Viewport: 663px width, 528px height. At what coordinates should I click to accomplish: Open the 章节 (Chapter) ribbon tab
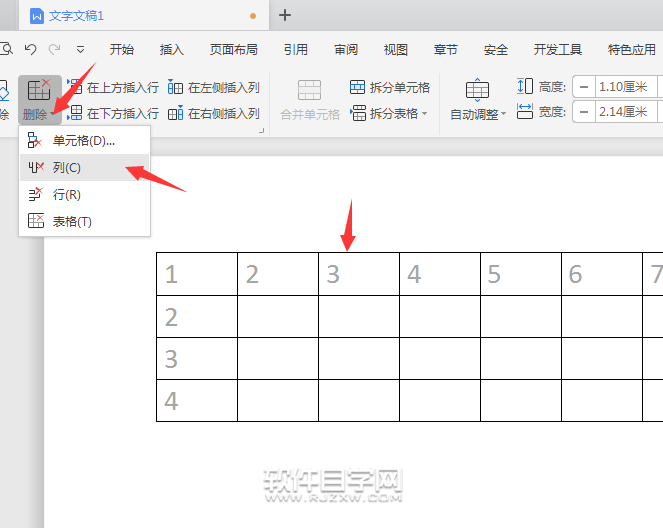coord(446,50)
